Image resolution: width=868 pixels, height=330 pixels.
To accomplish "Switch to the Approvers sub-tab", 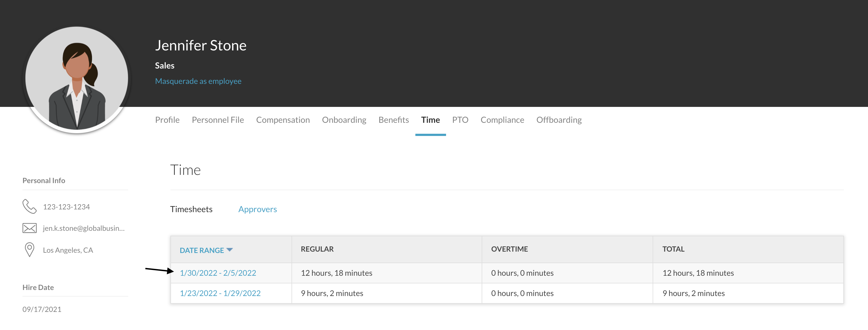I will (258, 209).
